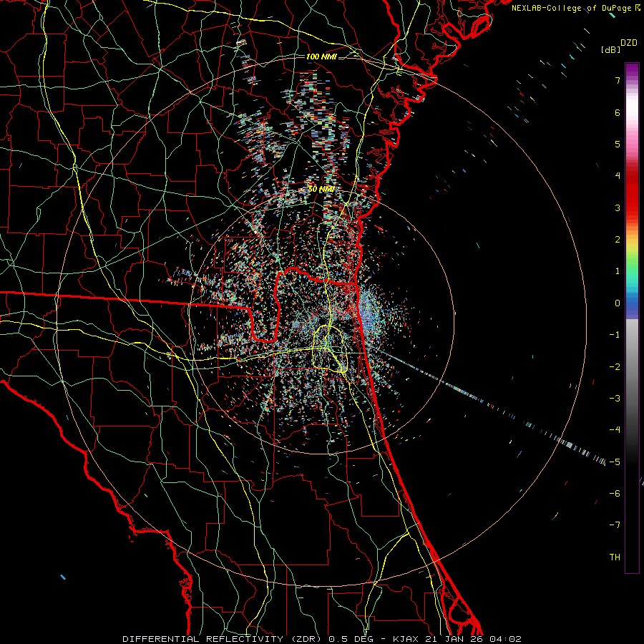Screen dimensions: 644x644
Task: Click the 100 NMI range ring label
Action: pyautogui.click(x=321, y=57)
